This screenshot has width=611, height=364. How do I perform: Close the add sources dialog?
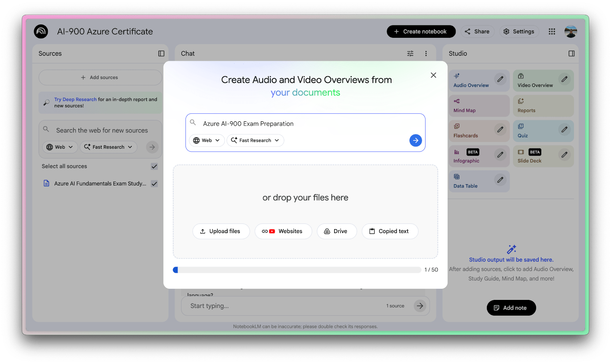pos(433,75)
